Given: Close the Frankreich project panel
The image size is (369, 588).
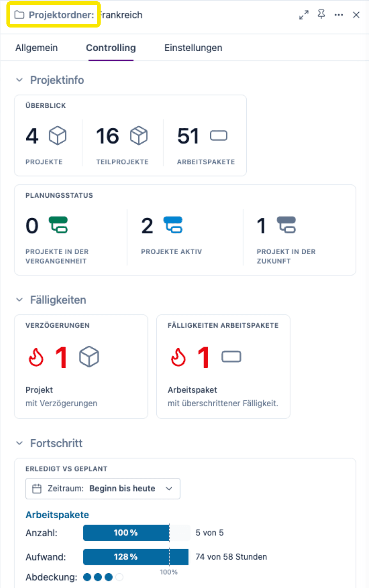Looking at the screenshot, I should (356, 15).
